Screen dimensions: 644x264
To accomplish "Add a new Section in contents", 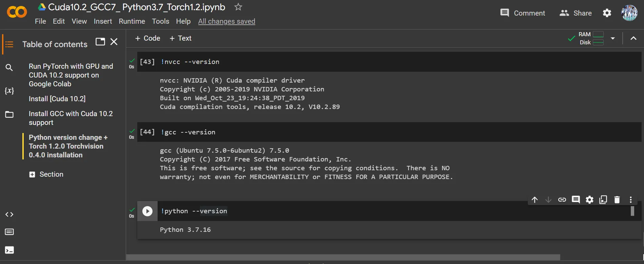I will point(46,174).
